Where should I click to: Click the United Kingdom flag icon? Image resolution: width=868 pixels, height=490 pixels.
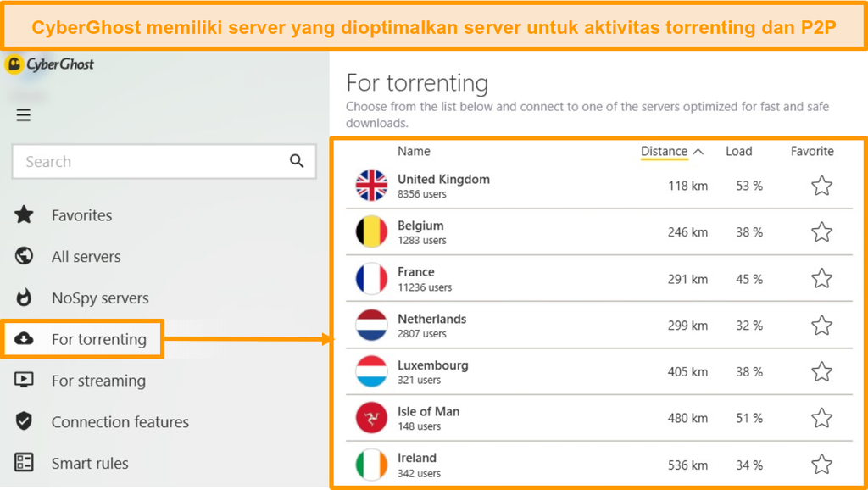coord(371,186)
